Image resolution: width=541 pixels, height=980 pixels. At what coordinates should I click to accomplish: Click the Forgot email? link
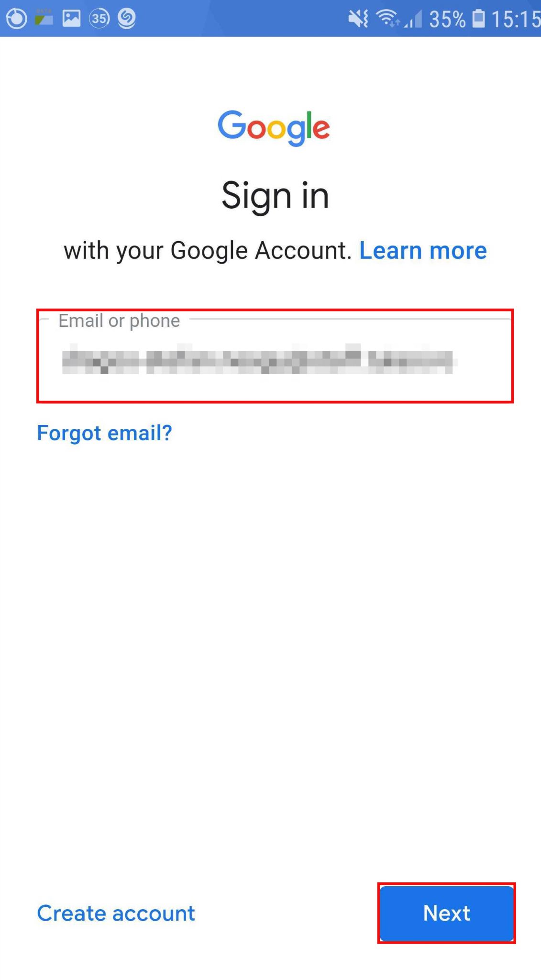click(104, 433)
